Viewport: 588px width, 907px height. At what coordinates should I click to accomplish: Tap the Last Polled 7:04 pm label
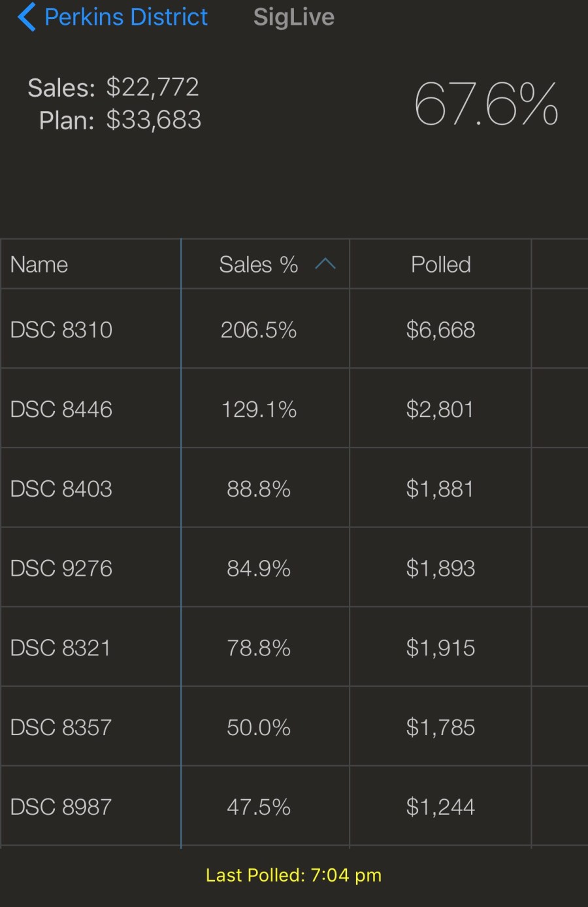point(293,875)
